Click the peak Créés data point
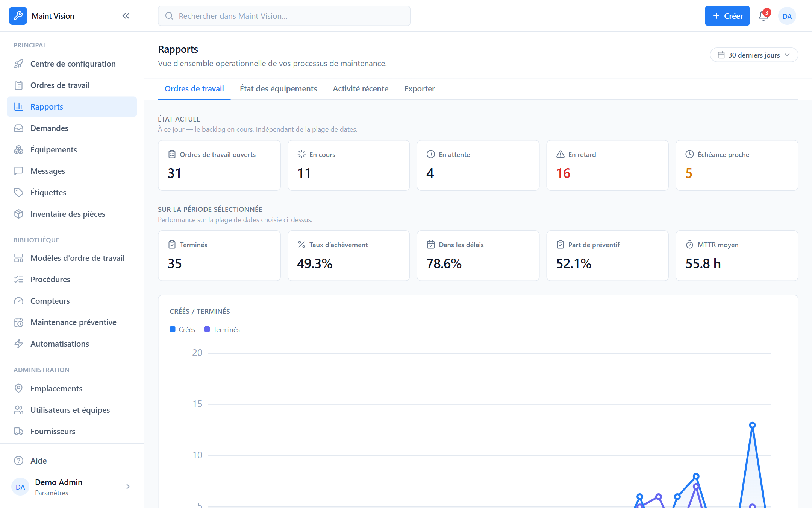Image resolution: width=812 pixels, height=508 pixels. pyautogui.click(x=752, y=425)
